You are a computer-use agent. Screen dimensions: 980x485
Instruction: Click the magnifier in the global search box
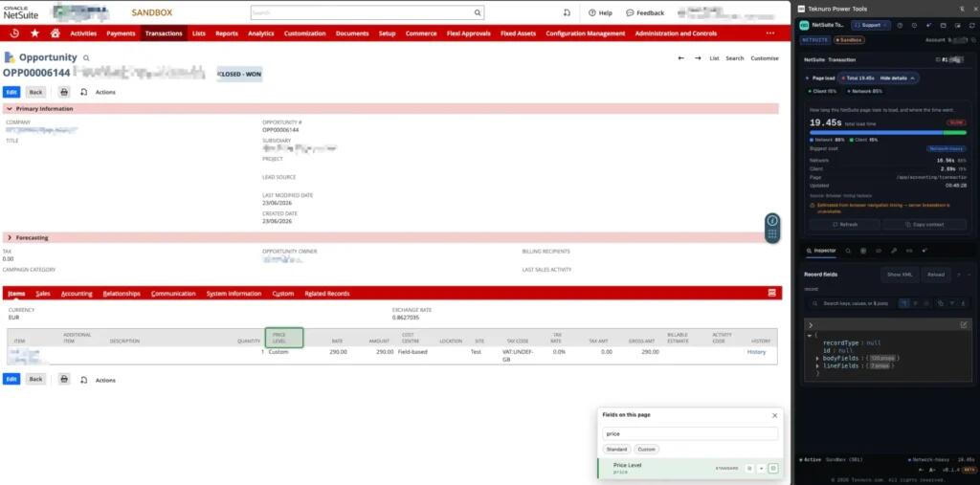(478, 12)
